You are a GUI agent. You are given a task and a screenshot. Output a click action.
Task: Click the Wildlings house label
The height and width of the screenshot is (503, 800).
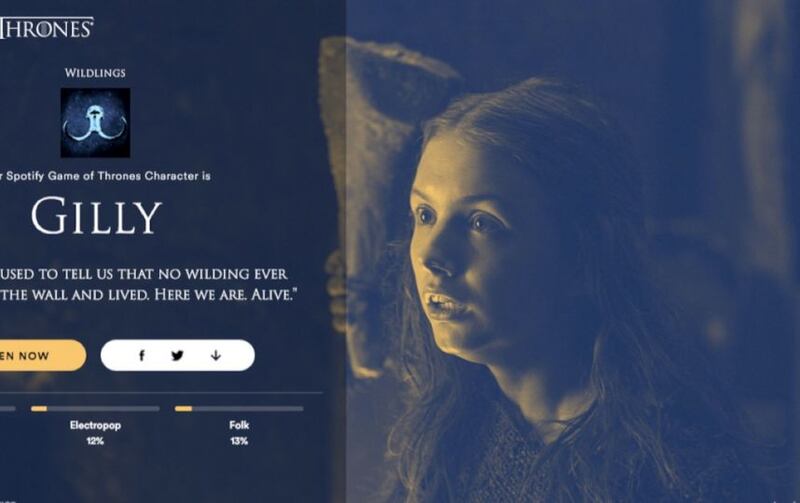coord(95,73)
